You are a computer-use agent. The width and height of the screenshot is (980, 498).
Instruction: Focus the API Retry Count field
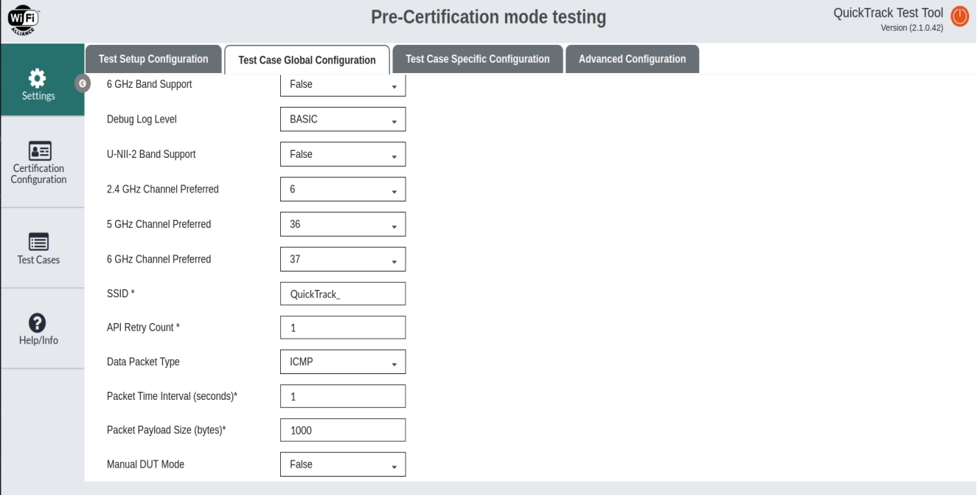coord(343,328)
